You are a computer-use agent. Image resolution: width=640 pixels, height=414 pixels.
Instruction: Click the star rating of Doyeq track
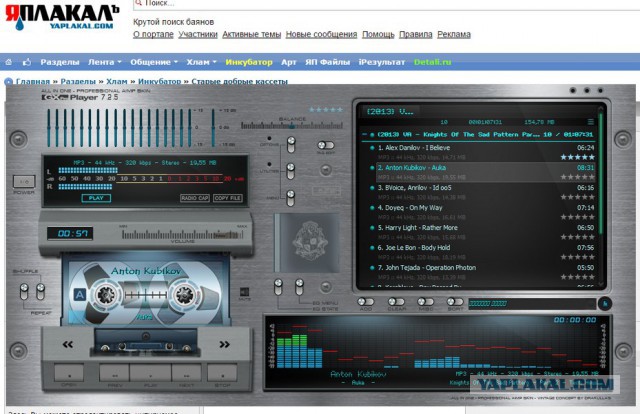[577, 217]
